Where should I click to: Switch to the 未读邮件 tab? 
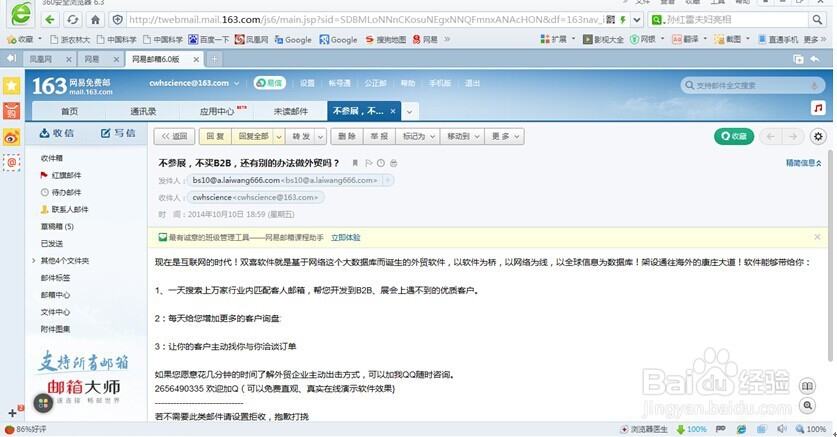click(x=290, y=111)
